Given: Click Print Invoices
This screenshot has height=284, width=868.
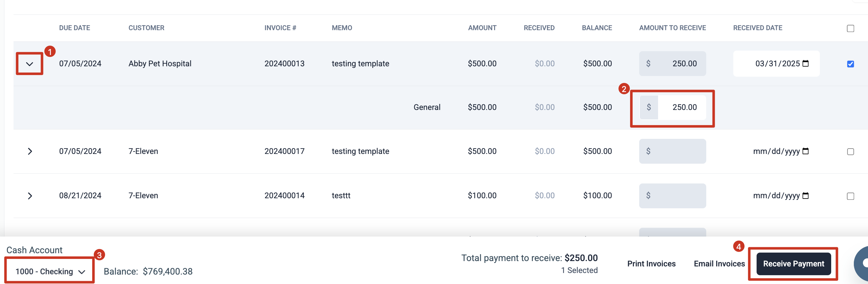Looking at the screenshot, I should click(x=651, y=264).
